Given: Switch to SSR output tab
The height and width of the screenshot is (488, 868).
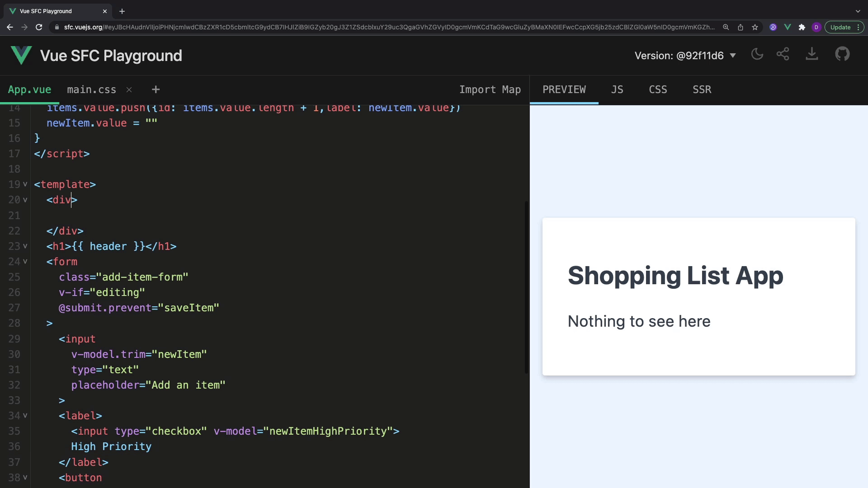Looking at the screenshot, I should pyautogui.click(x=702, y=89).
